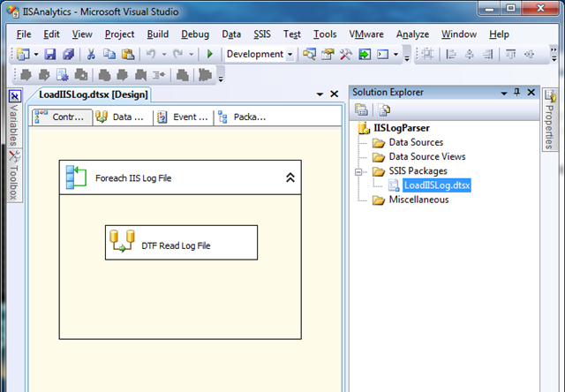Open the Variables side panel tab
The image size is (565, 392).
coord(14,118)
